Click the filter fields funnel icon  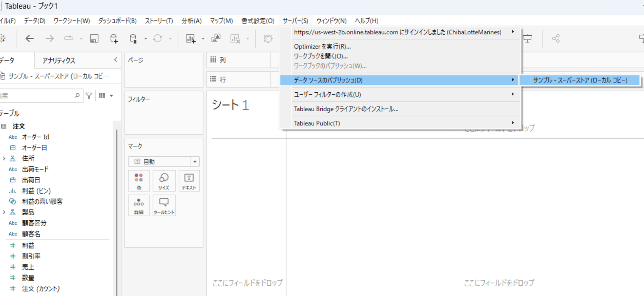(89, 96)
